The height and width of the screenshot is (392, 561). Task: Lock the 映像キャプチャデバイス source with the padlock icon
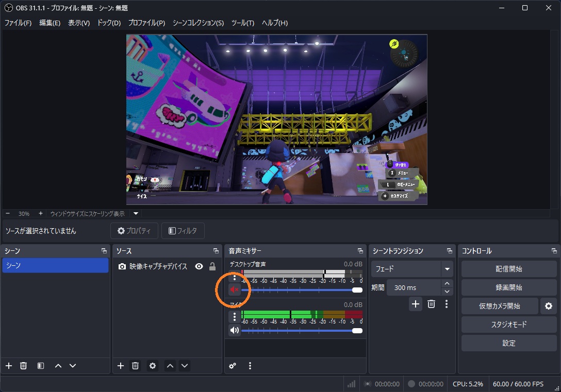click(212, 267)
